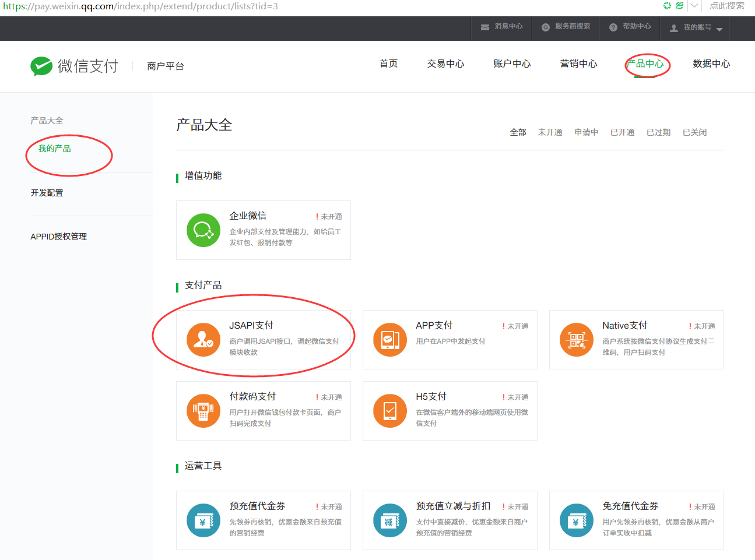Open the Native支付 product title
The width and height of the screenshot is (755, 560).
[625, 325]
